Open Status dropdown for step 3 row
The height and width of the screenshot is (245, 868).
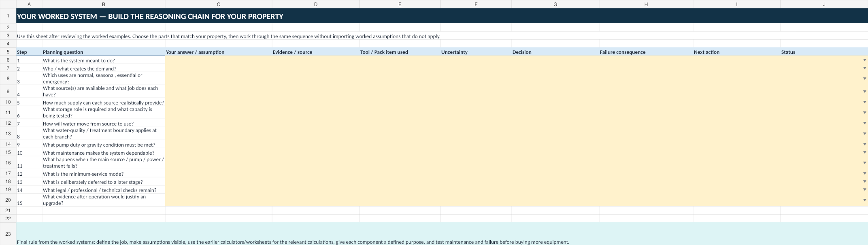click(864, 79)
